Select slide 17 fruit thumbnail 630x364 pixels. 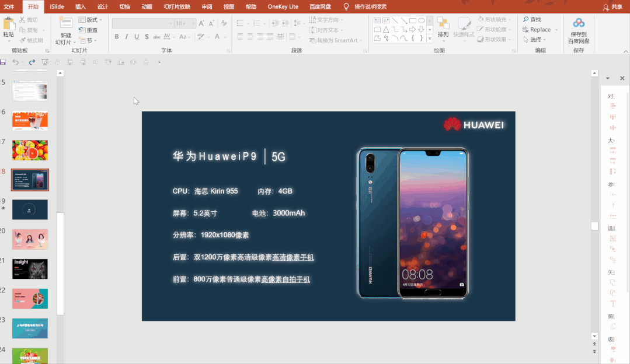[30, 150]
